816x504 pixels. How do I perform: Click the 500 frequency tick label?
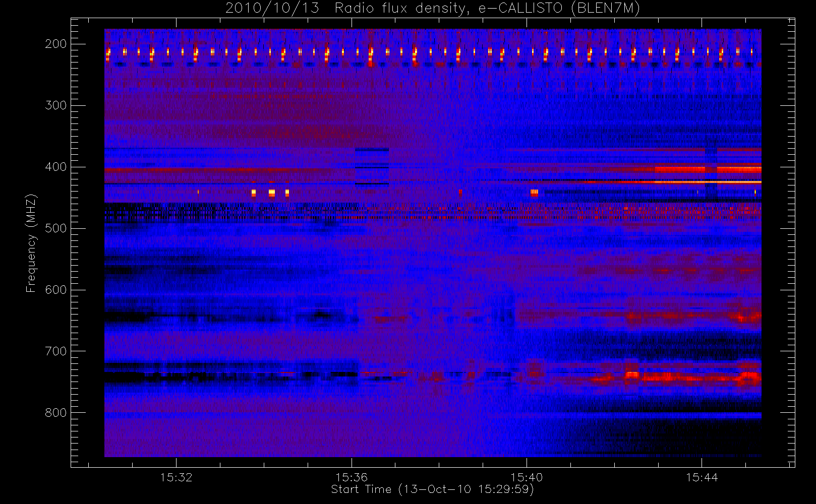(56, 228)
